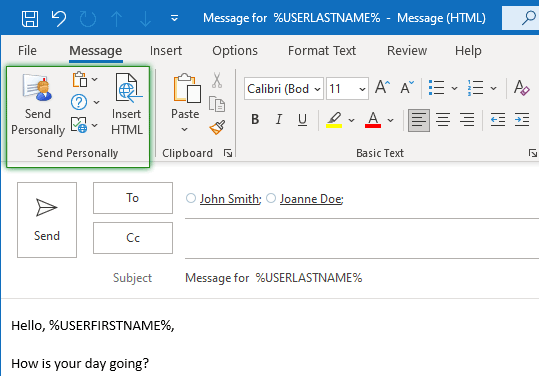Open the File tab
The width and height of the screenshot is (539, 376).
[x=27, y=51]
